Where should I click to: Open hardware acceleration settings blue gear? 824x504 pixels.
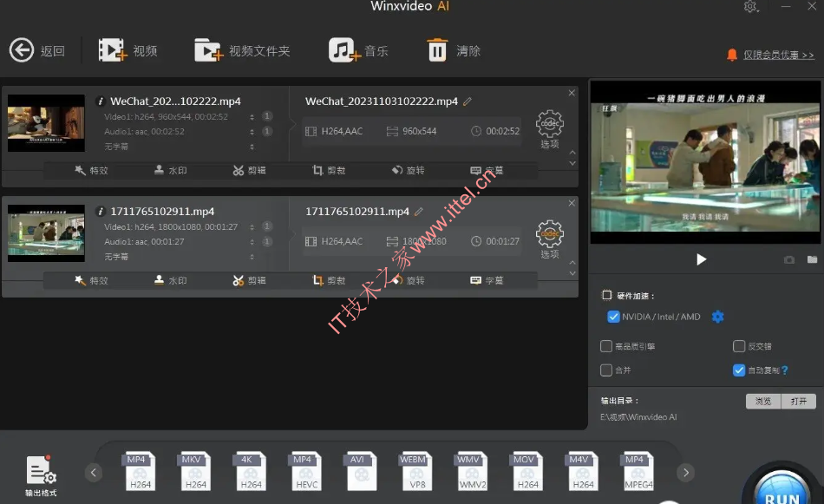[x=718, y=317]
